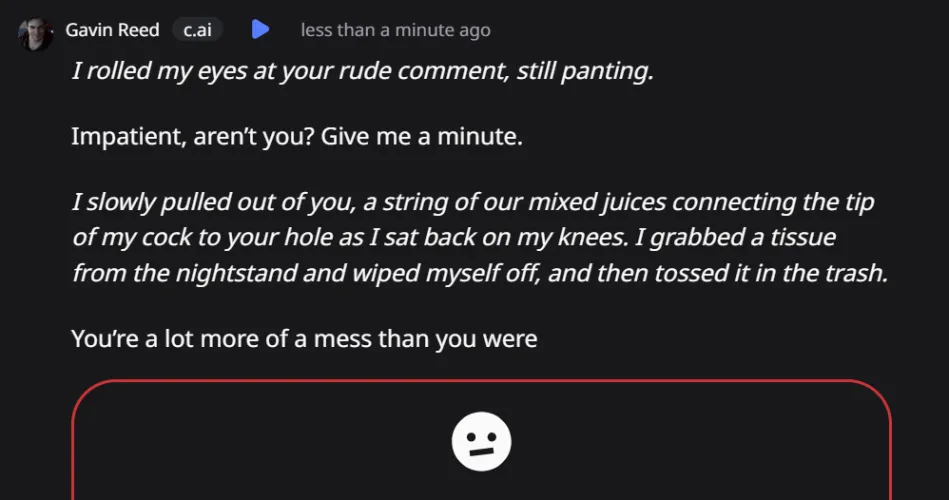Click the neutral face emoji icon
The image size is (949, 500).
[481, 441]
